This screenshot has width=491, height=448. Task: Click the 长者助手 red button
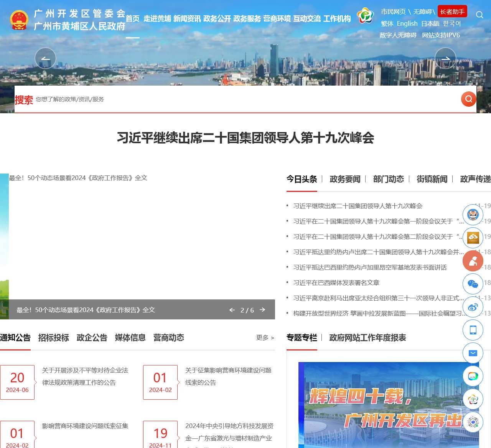[452, 12]
